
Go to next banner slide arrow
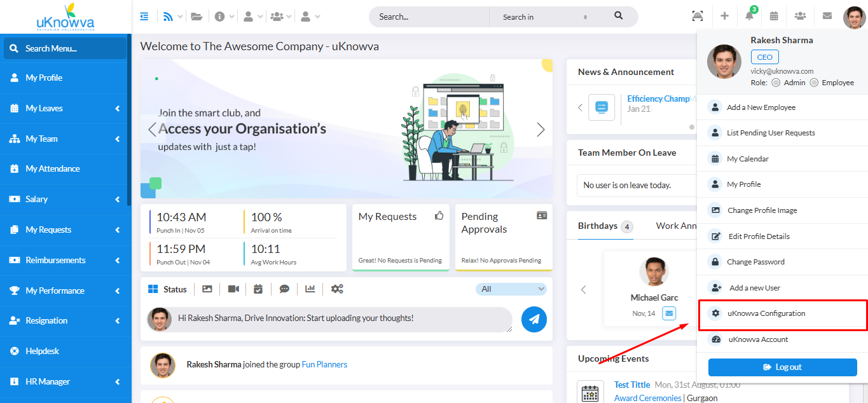pos(541,130)
